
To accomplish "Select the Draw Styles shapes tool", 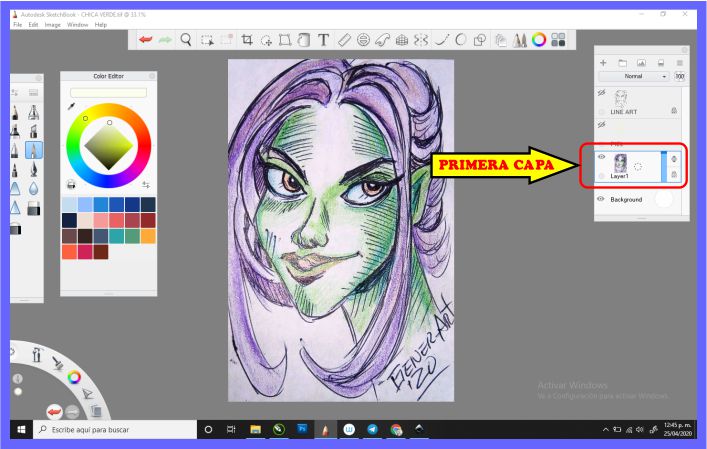I will (480, 40).
